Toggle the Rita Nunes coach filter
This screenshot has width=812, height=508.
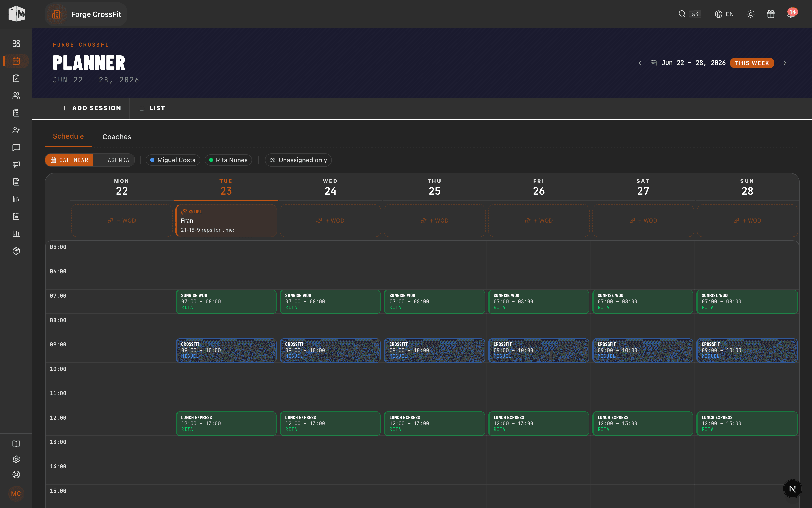click(228, 160)
